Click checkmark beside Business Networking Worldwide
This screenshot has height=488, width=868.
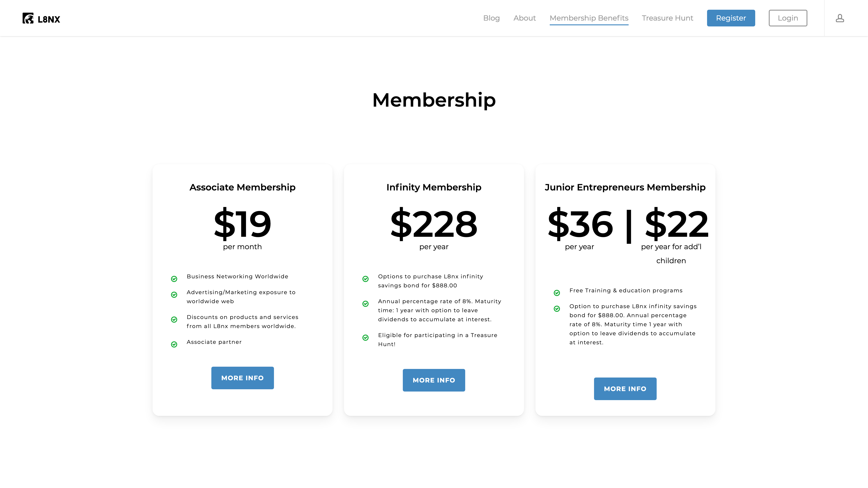174,279
